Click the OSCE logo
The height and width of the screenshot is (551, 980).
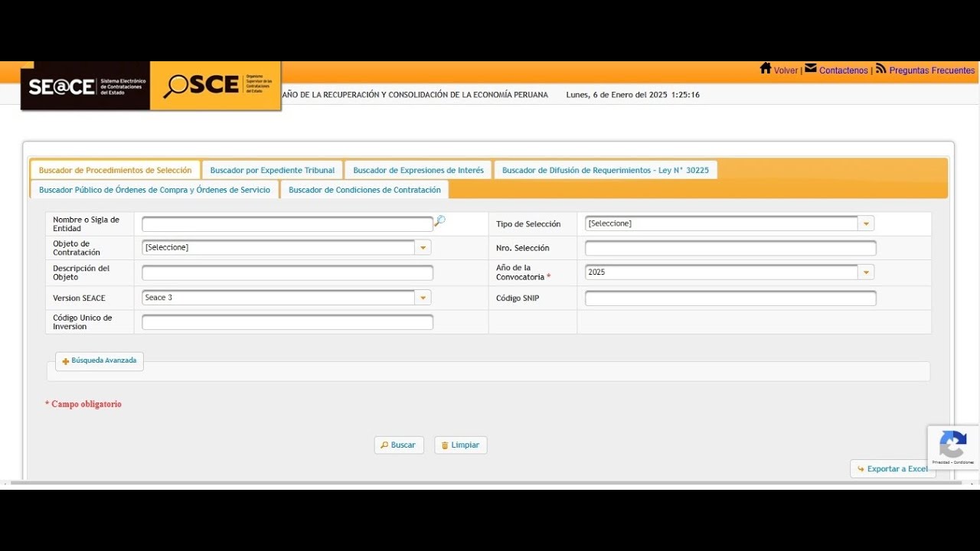tap(216, 86)
